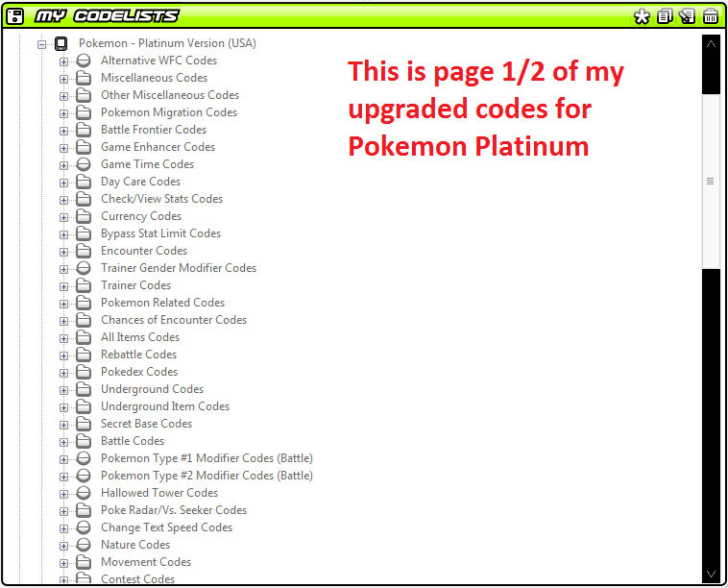Viewport: 728px width, 588px height.
Task: Expand the Battle Codes folder
Action: [63, 442]
